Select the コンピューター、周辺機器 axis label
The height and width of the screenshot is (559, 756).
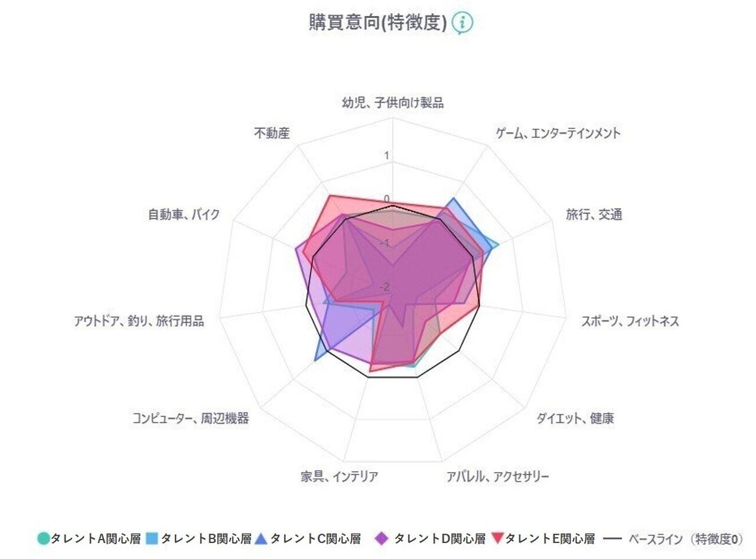(190, 419)
